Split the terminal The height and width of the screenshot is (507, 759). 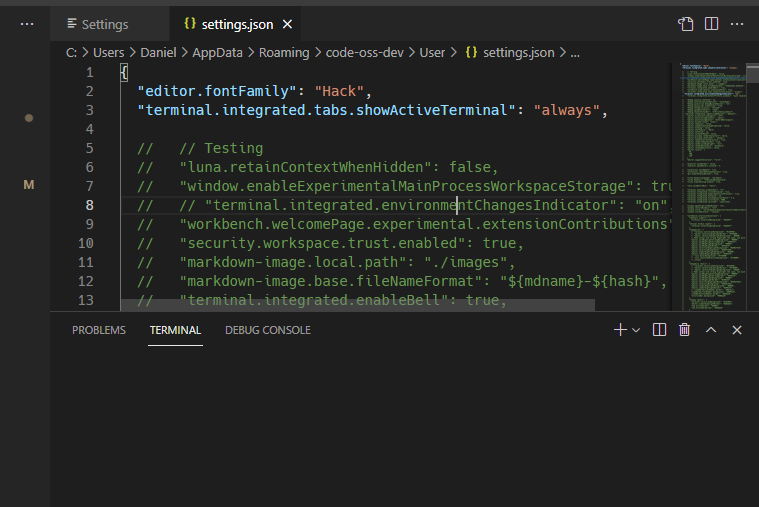coord(659,330)
